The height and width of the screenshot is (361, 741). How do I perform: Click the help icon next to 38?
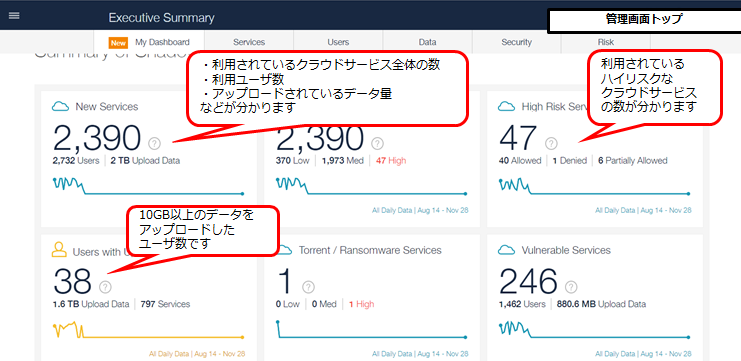tap(105, 286)
